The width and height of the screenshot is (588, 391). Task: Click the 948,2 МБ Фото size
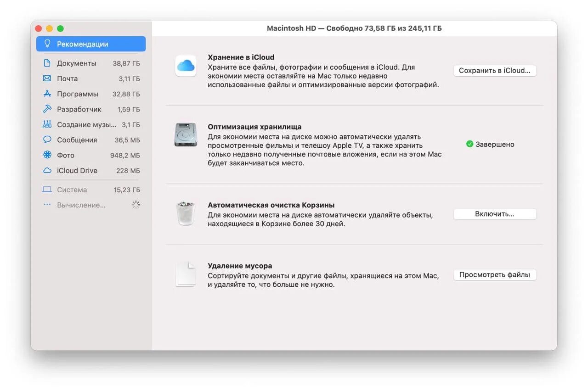pyautogui.click(x=125, y=155)
